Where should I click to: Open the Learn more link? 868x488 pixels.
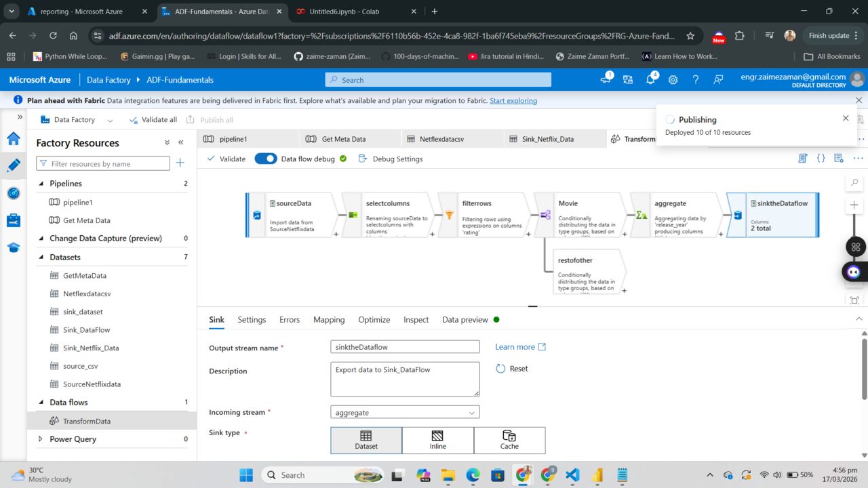(x=520, y=347)
